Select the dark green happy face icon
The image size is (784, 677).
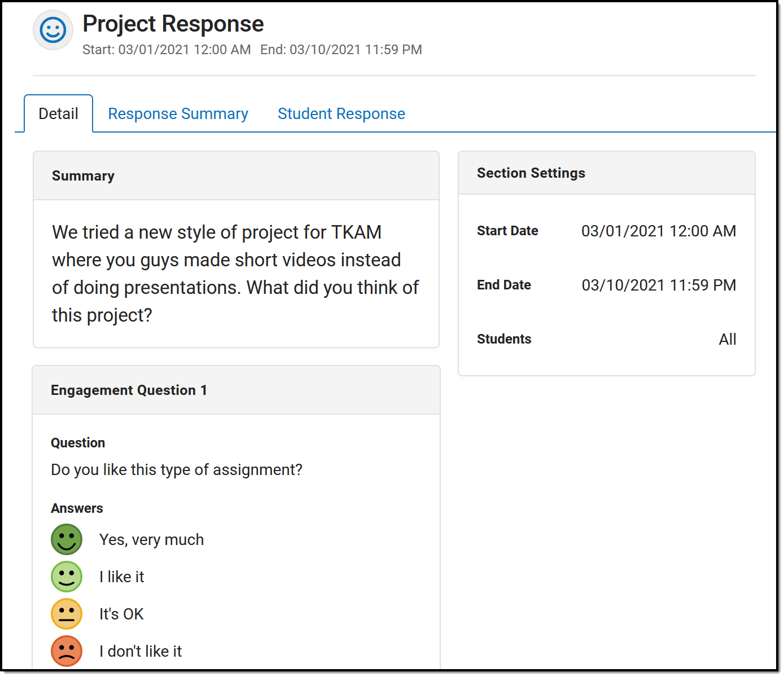pos(67,539)
